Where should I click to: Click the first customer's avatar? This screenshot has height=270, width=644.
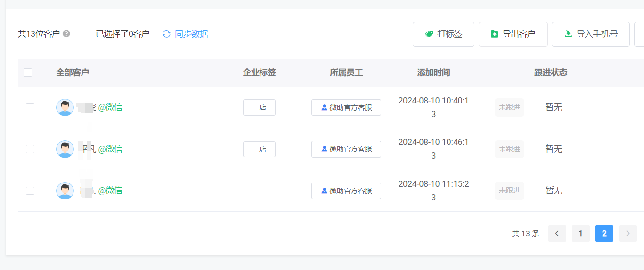point(65,107)
